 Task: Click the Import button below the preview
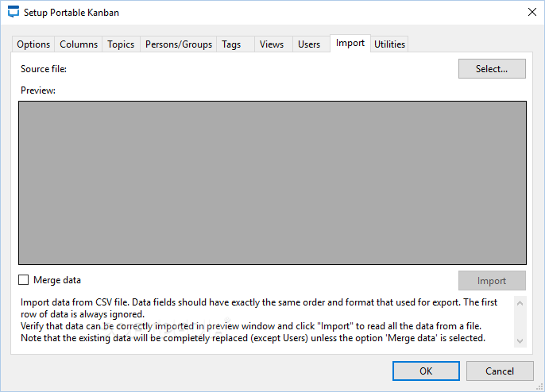click(492, 281)
